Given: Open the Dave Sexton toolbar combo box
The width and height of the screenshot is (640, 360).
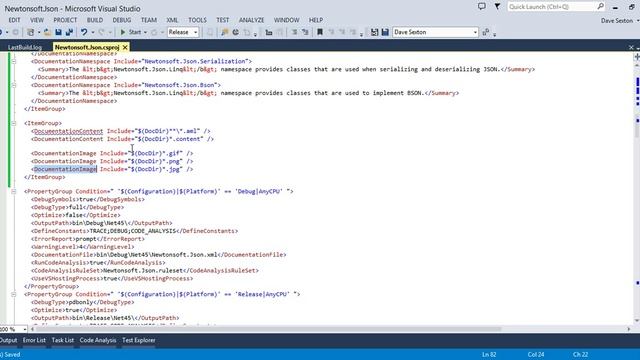Looking at the screenshot, I should (435, 32).
